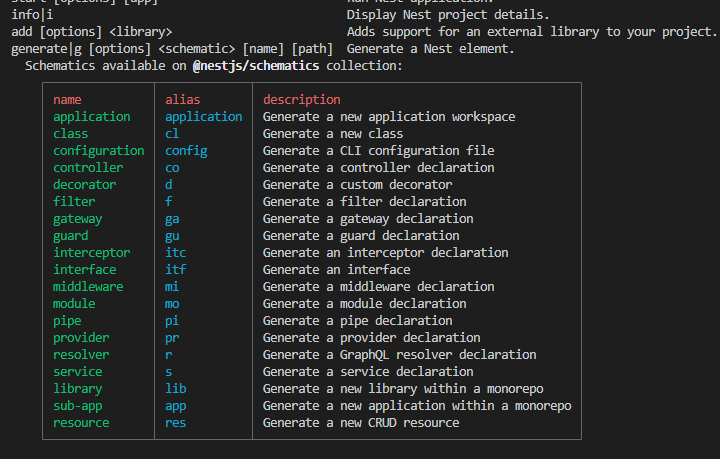Click the red 'alias' column header
The height and width of the screenshot is (459, 720).
pyautogui.click(x=183, y=100)
